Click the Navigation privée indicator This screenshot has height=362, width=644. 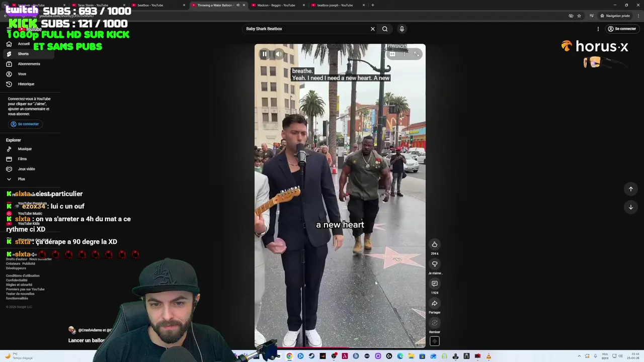(x=615, y=16)
